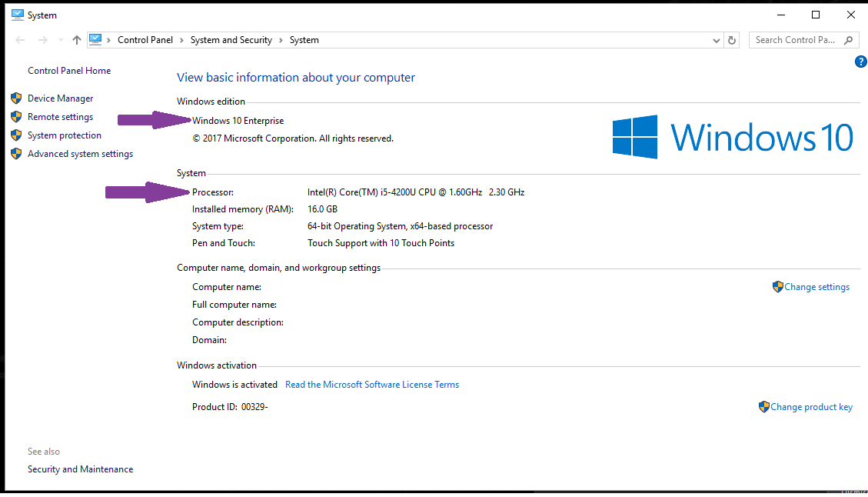868x497 pixels.
Task: Click the Computer description label
Action: click(x=238, y=322)
